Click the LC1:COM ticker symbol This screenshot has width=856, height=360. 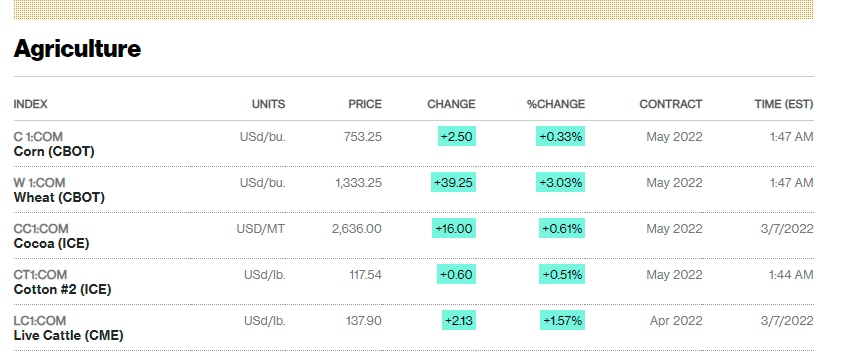pyautogui.click(x=40, y=320)
